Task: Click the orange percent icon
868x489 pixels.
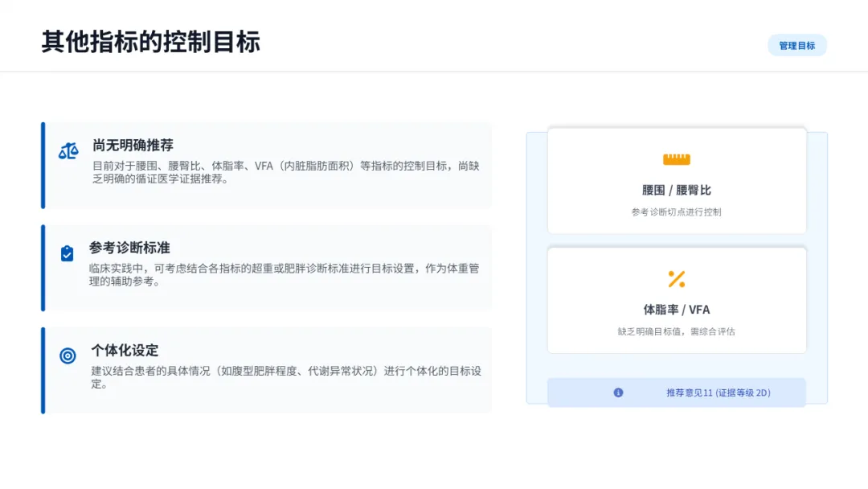Action: [677, 279]
